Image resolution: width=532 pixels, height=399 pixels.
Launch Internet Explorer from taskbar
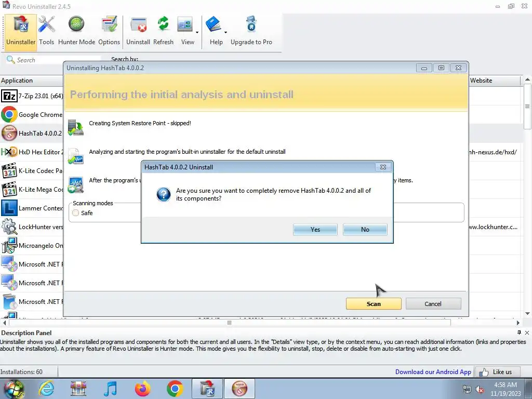[x=46, y=389]
